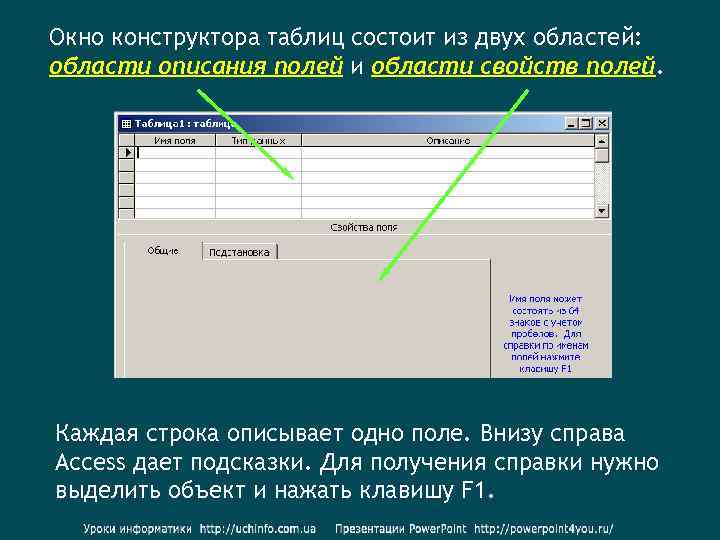This screenshot has height=540, width=720.
Task: Minimize the Таблица1 window
Action: (571, 123)
